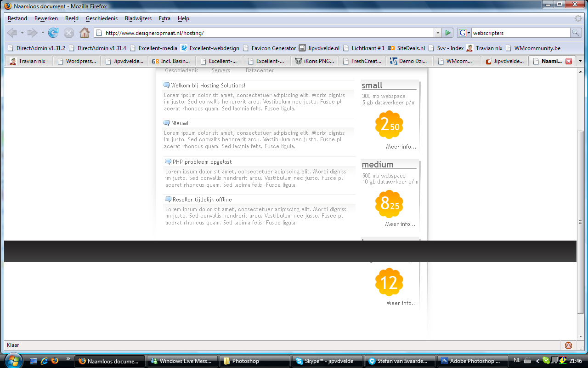Image resolution: width=588 pixels, height=368 pixels.
Task: Click the Greasemonkey monkey icon in status bar
Action: (x=569, y=345)
